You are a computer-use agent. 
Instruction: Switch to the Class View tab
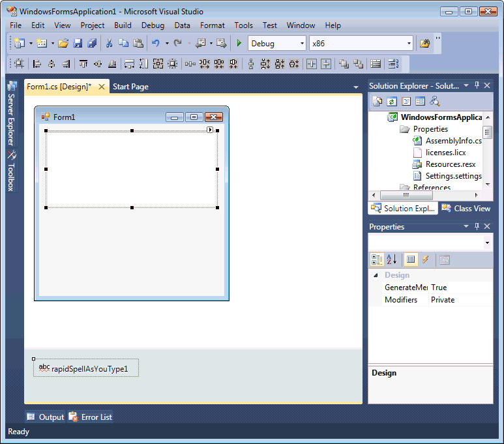click(x=466, y=209)
